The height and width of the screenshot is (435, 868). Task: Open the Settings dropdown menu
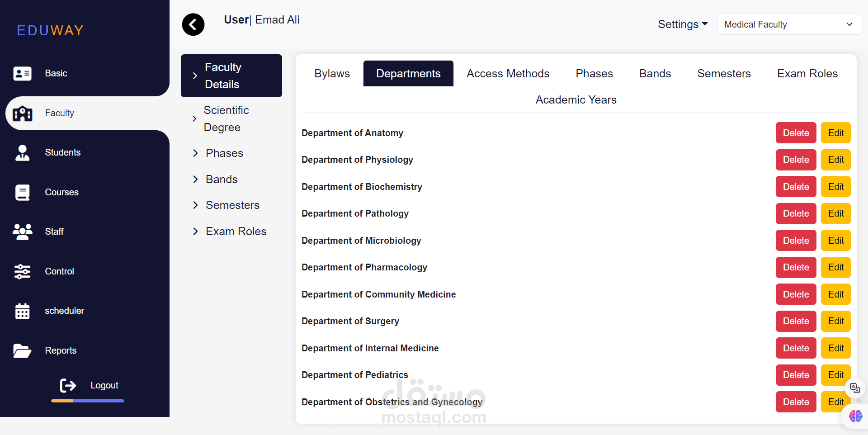(682, 24)
